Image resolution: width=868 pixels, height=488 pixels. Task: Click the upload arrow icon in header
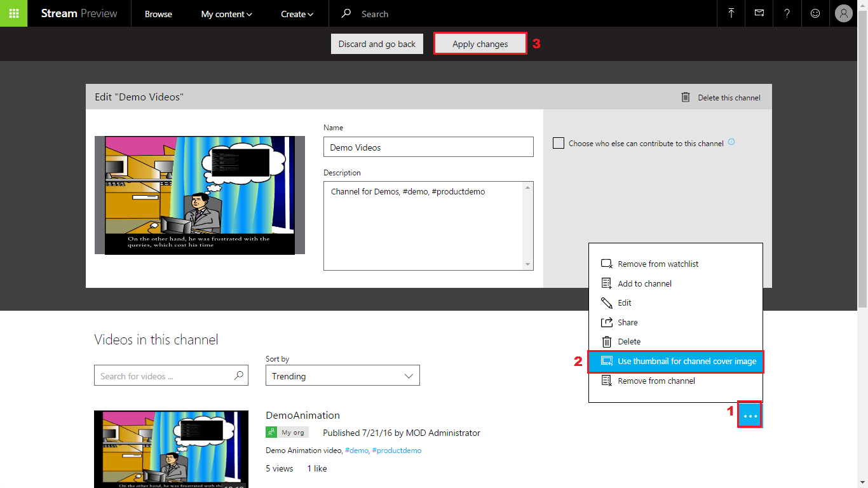tap(731, 13)
